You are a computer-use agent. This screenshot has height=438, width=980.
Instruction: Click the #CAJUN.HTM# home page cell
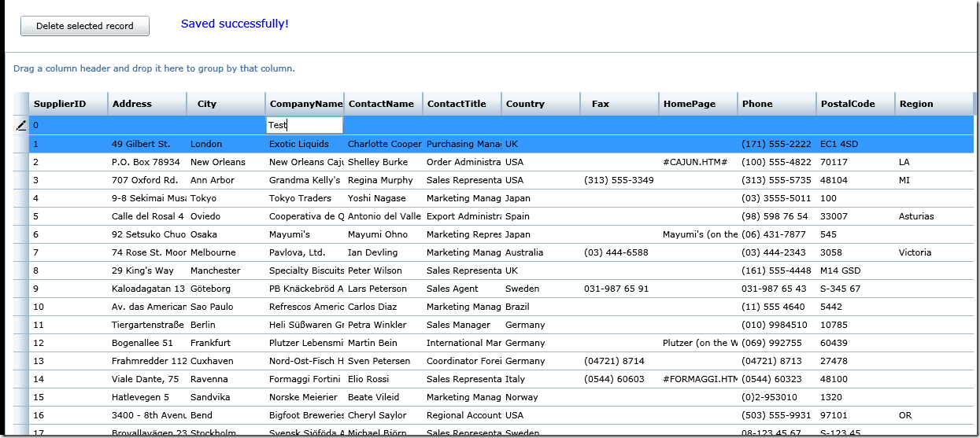pyautogui.click(x=698, y=162)
